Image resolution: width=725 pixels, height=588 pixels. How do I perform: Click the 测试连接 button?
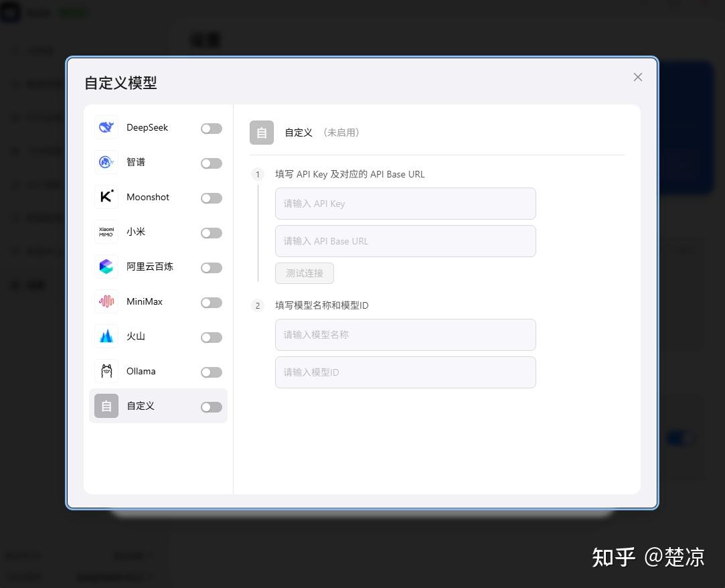coord(304,273)
